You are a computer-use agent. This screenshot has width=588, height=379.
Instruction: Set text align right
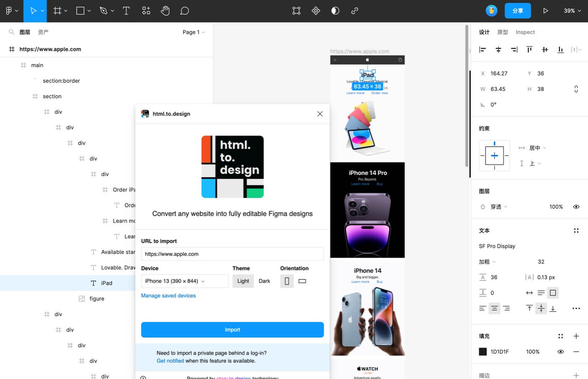click(x=507, y=308)
